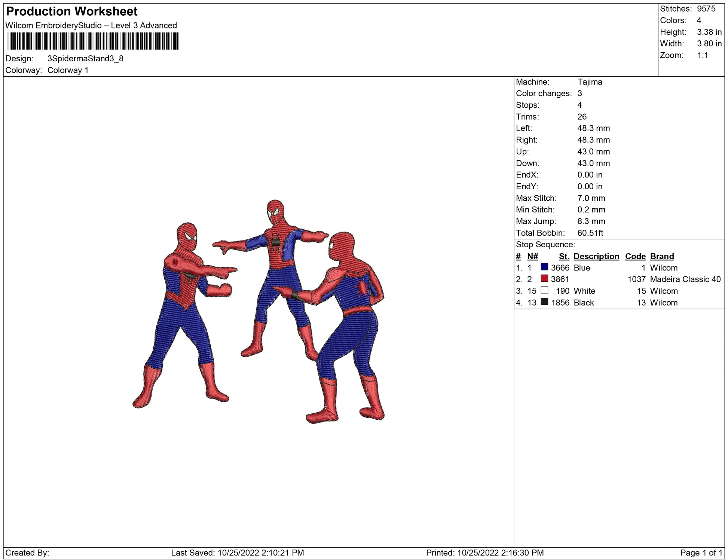Click the Stitches count 9575

pyautogui.click(x=706, y=9)
